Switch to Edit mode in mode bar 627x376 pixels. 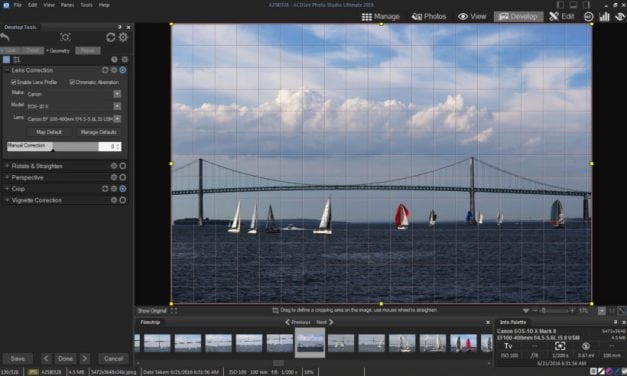pyautogui.click(x=561, y=16)
